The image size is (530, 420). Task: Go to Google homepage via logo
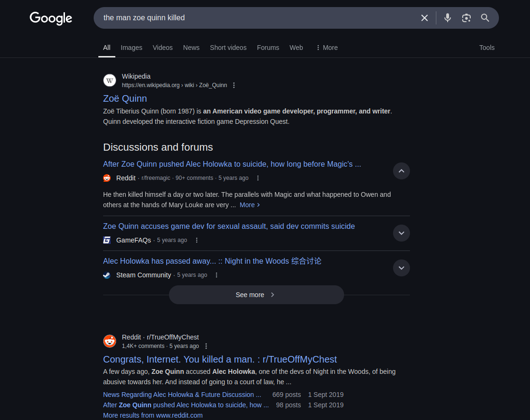click(51, 18)
